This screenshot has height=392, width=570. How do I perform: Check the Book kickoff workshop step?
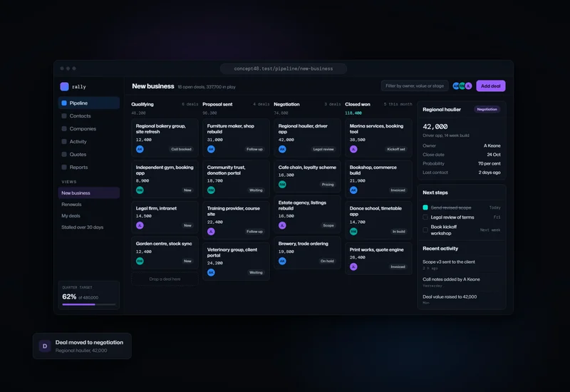[x=425, y=229]
